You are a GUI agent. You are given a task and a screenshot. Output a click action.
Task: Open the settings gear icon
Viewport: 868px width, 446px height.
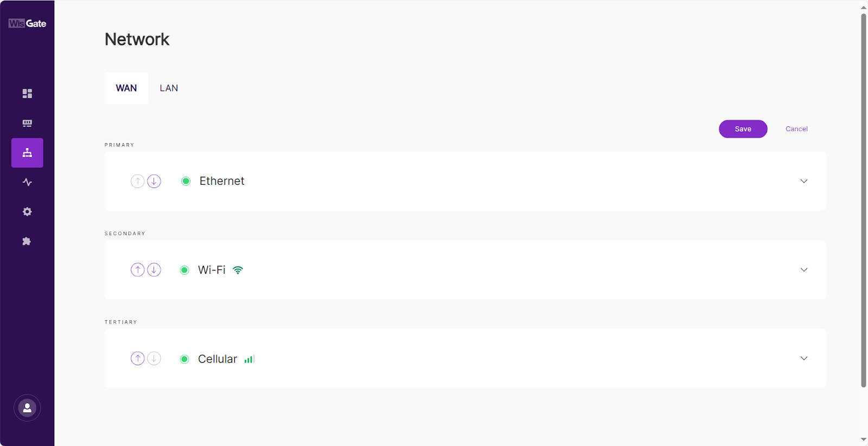click(27, 212)
